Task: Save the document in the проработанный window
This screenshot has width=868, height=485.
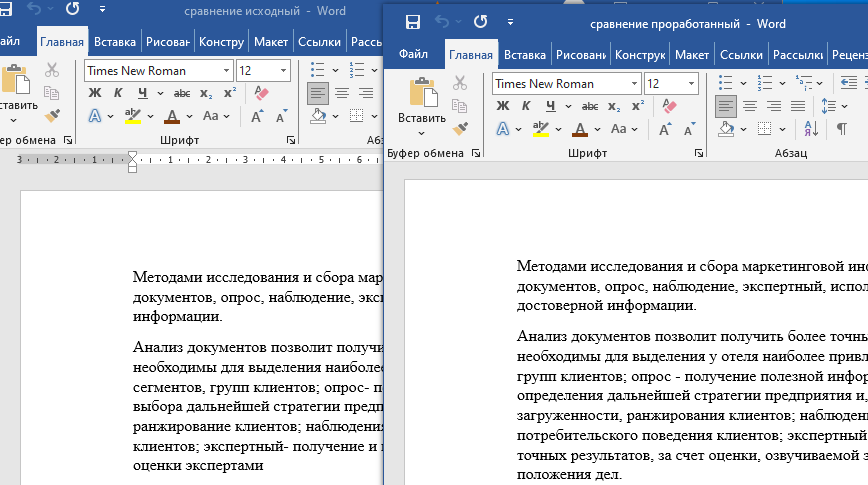Action: coord(413,22)
